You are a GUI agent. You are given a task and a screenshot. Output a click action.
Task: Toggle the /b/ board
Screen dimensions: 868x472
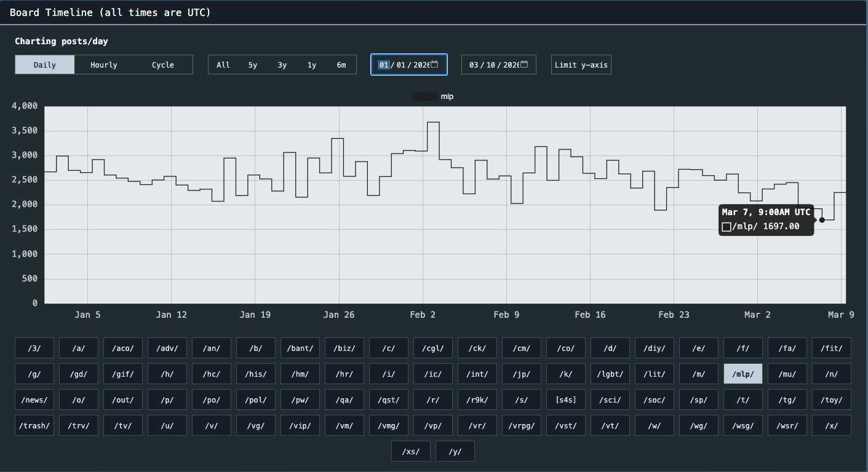point(256,348)
